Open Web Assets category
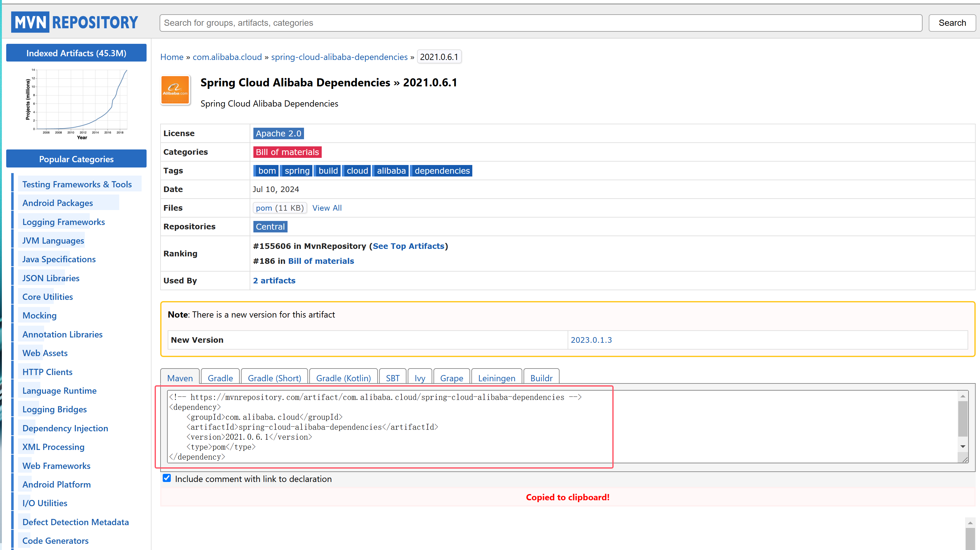980x550 pixels. click(x=45, y=353)
